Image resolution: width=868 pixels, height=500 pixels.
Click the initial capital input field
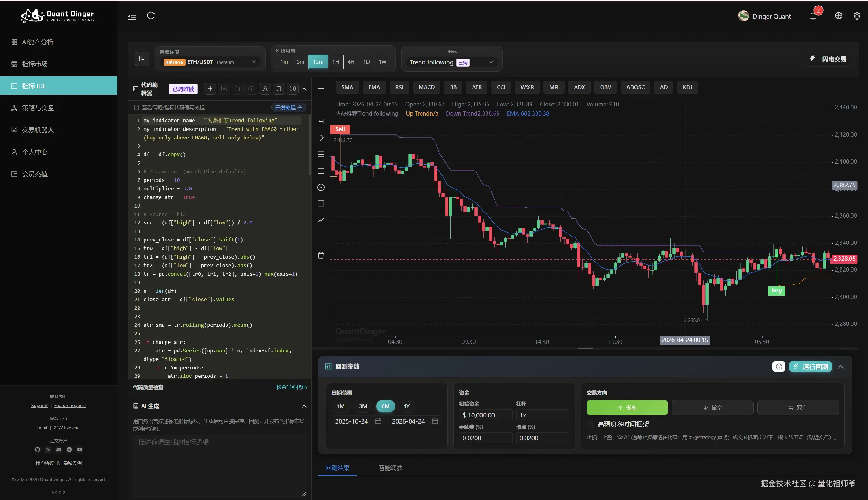coord(486,415)
